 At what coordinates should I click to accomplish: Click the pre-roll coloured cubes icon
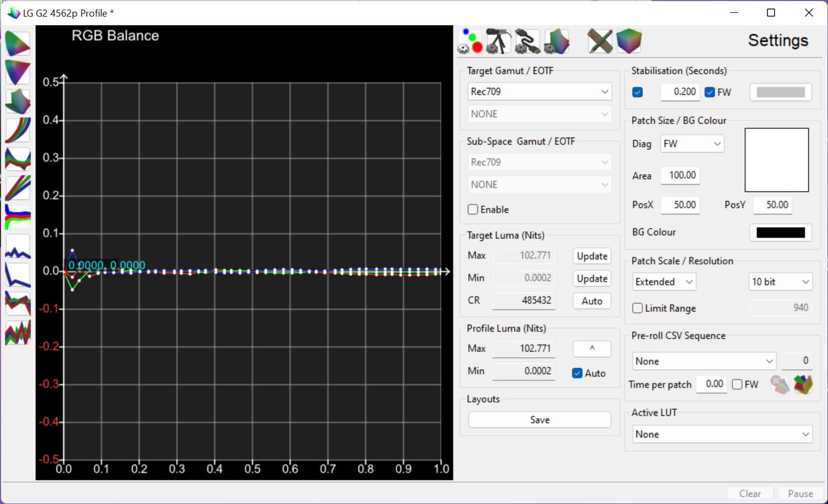pyautogui.click(x=803, y=384)
